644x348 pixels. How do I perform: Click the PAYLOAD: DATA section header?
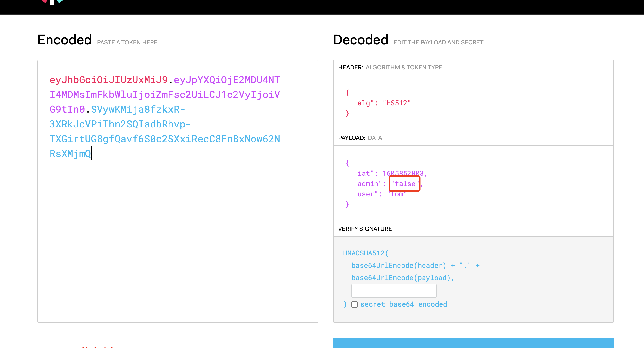(360, 138)
